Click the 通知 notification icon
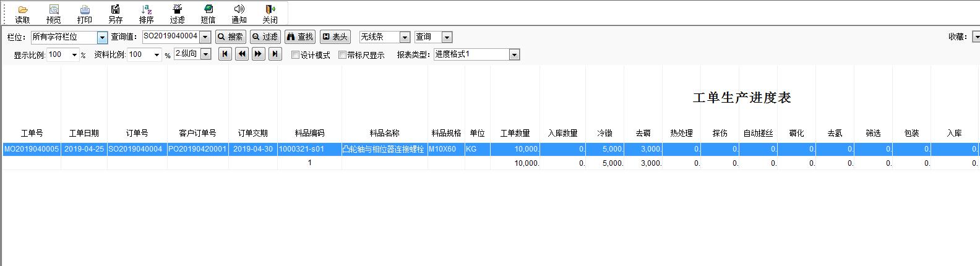Screen dimensions: 980x266 (239, 14)
